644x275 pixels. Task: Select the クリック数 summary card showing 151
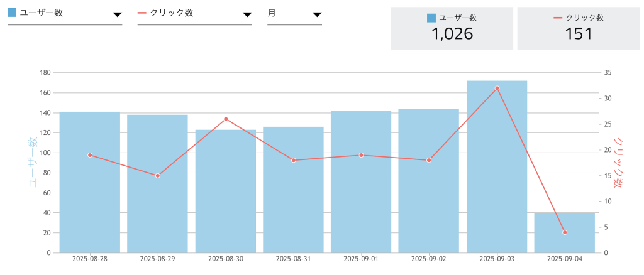click(x=579, y=29)
